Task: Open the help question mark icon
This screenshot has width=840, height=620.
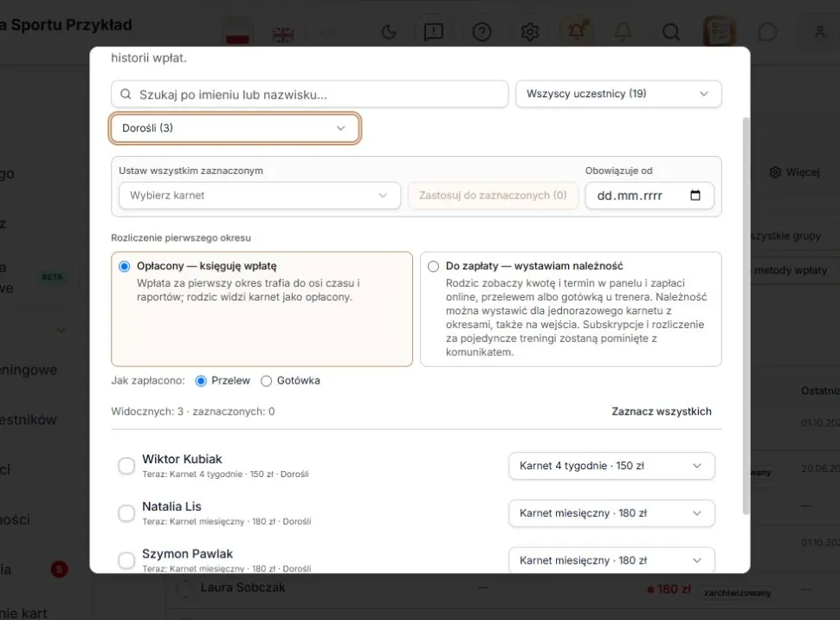Action: (481, 32)
